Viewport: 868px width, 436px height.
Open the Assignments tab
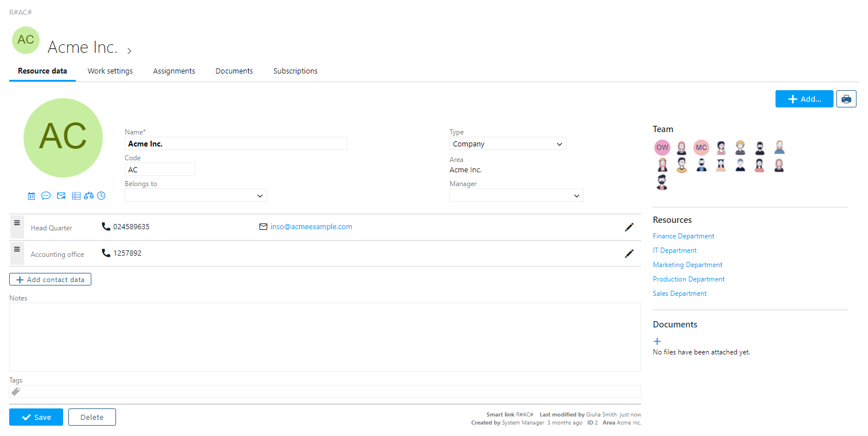click(174, 71)
